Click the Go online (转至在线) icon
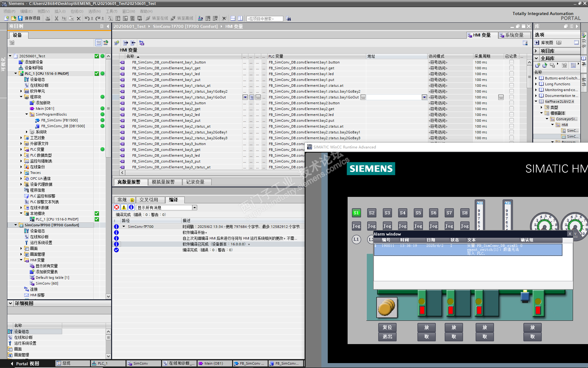Viewport: 588px width, 368px height. [x=148, y=18]
